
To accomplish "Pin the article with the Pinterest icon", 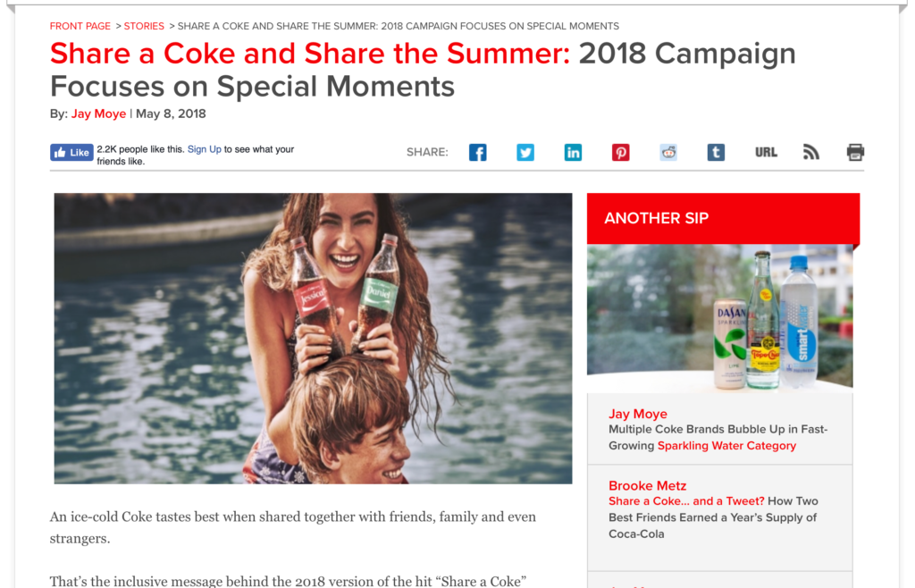I will (x=620, y=153).
